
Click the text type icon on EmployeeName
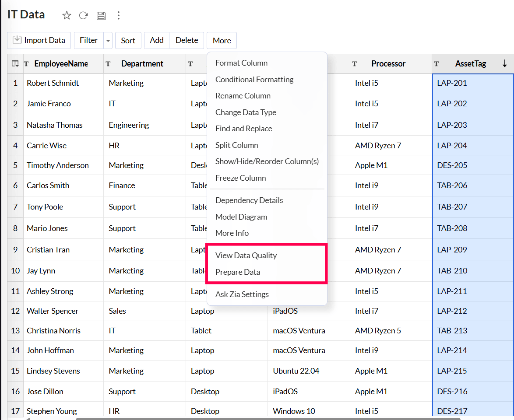(27, 64)
